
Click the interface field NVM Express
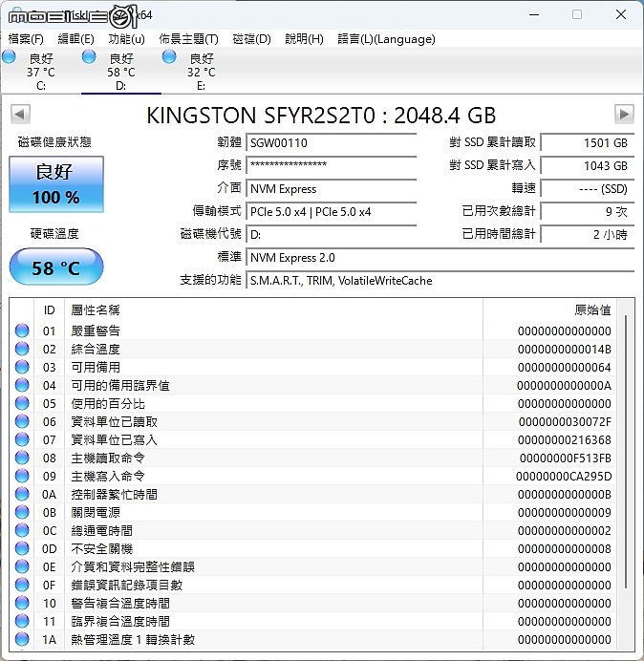[x=332, y=189]
